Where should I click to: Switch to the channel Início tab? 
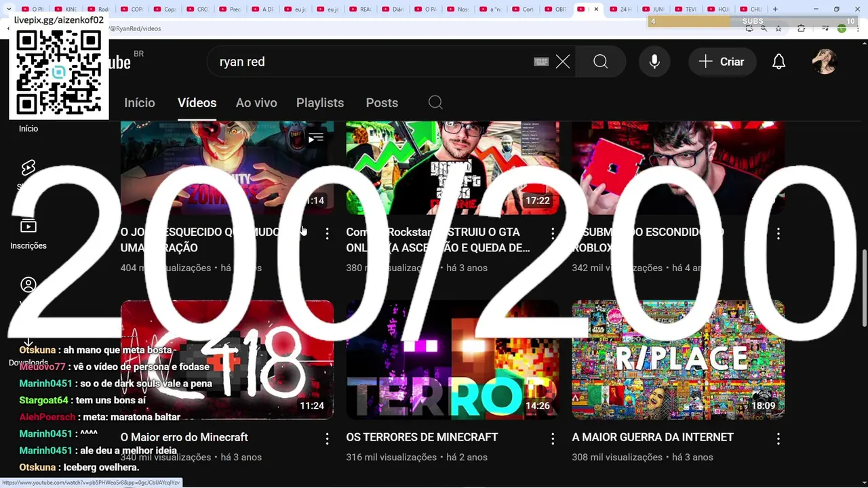pos(140,102)
